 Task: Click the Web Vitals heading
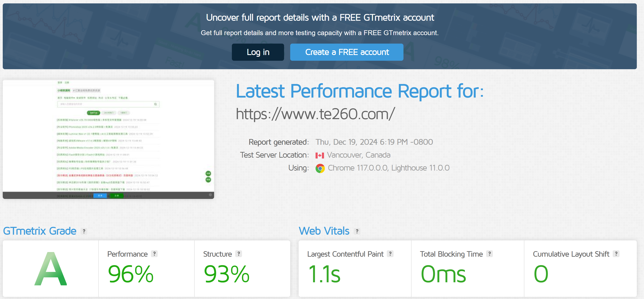click(x=324, y=231)
